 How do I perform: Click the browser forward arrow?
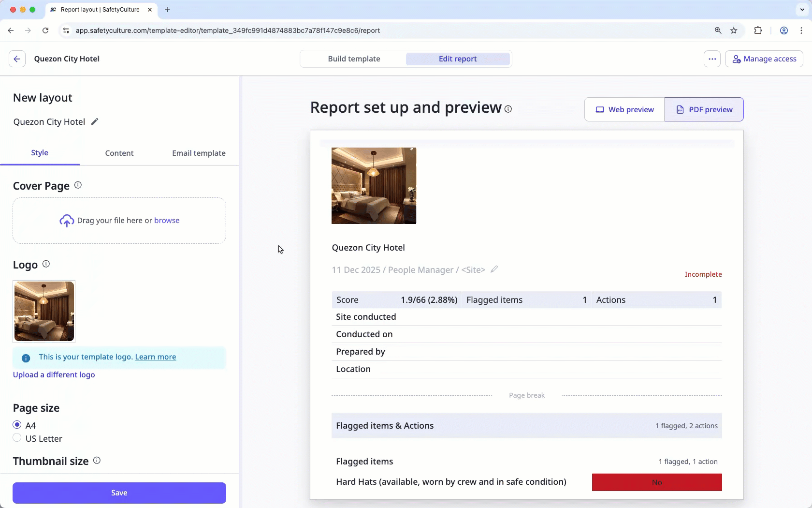coord(28,30)
